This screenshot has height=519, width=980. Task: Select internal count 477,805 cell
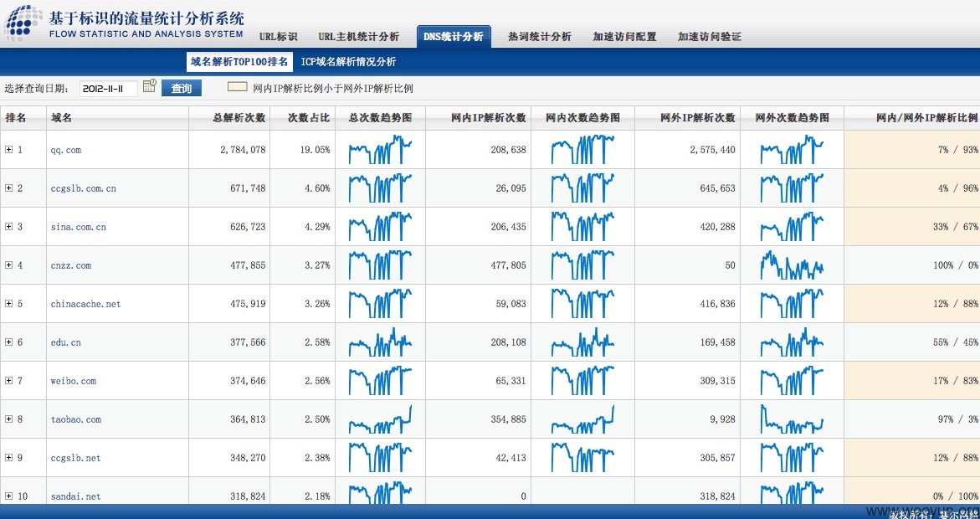point(479,265)
